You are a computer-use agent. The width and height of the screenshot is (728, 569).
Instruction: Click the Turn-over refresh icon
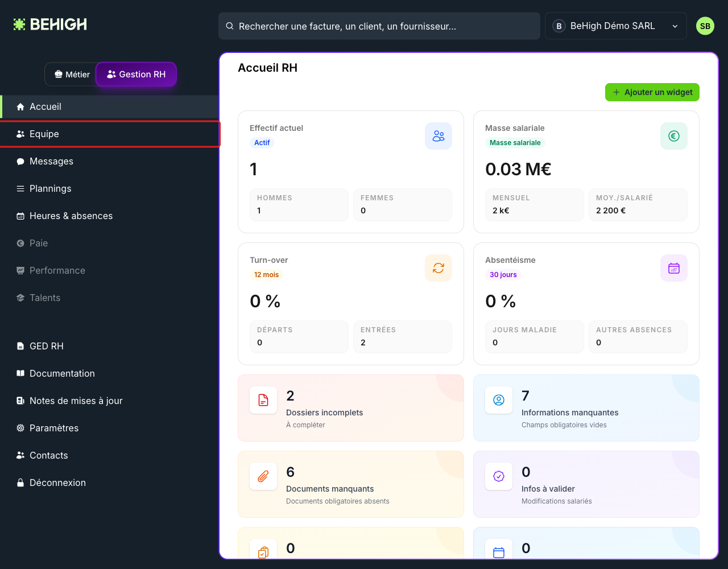(x=439, y=268)
